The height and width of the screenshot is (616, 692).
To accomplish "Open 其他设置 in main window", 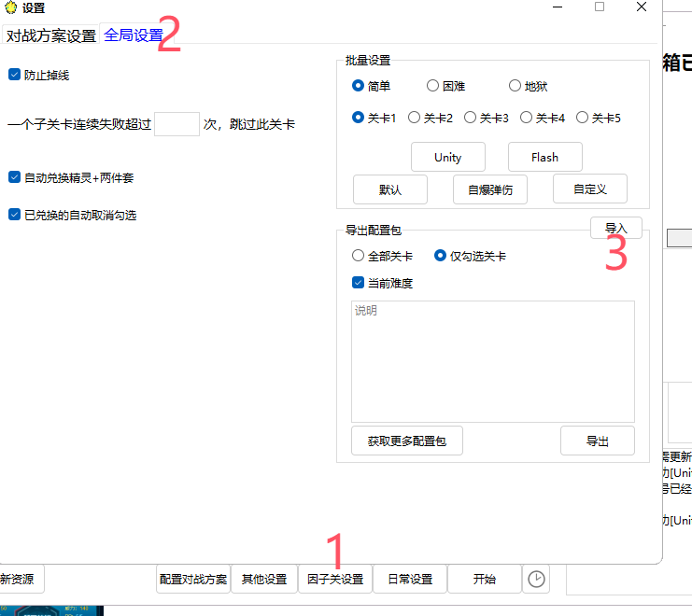I will tap(264, 579).
